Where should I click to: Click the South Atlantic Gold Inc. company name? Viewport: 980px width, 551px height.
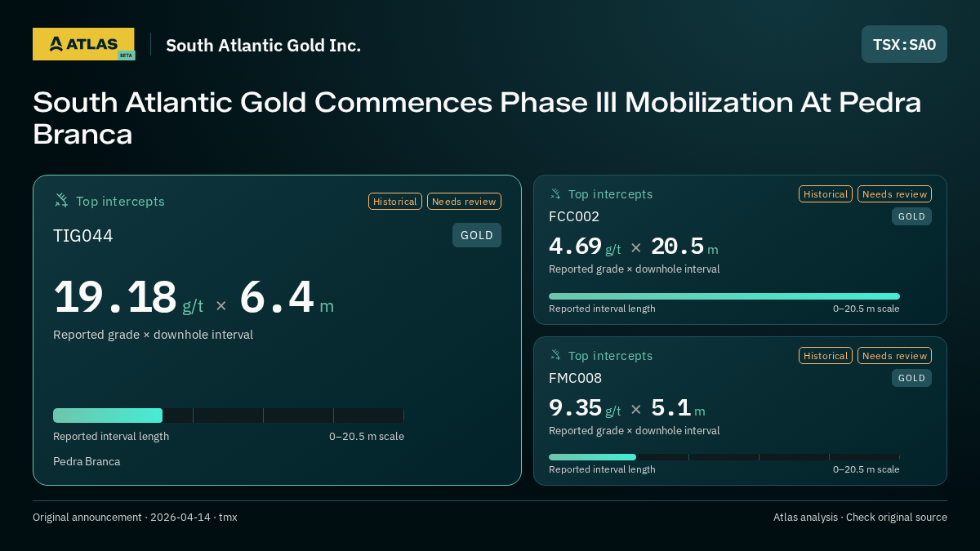263,46
